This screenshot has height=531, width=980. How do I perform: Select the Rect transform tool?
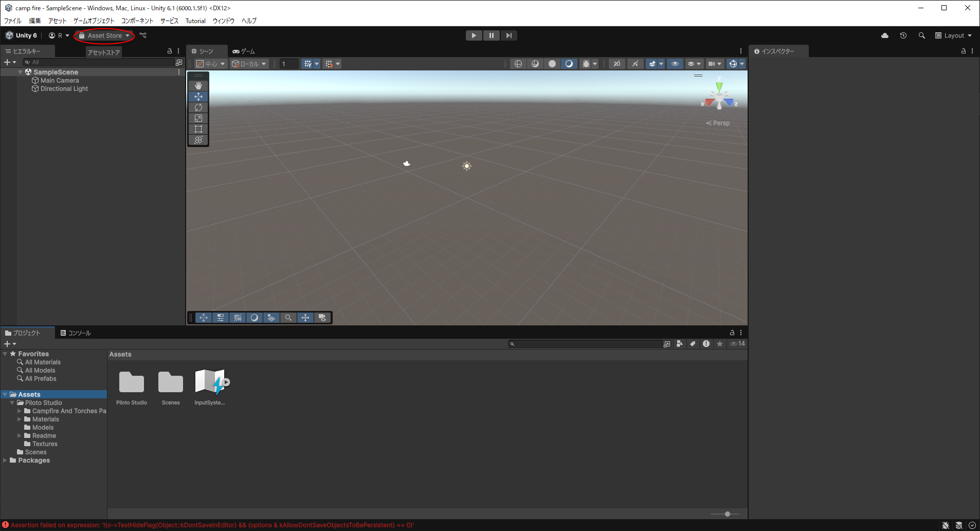[198, 129]
